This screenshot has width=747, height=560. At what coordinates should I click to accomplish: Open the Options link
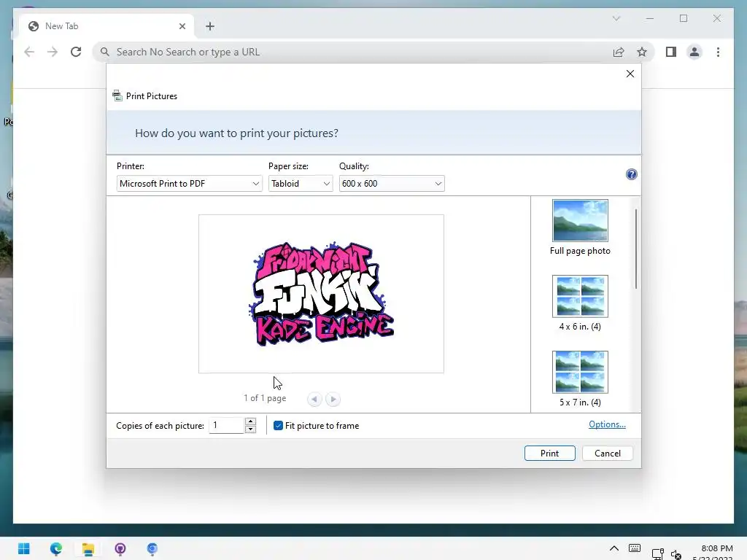pos(607,424)
